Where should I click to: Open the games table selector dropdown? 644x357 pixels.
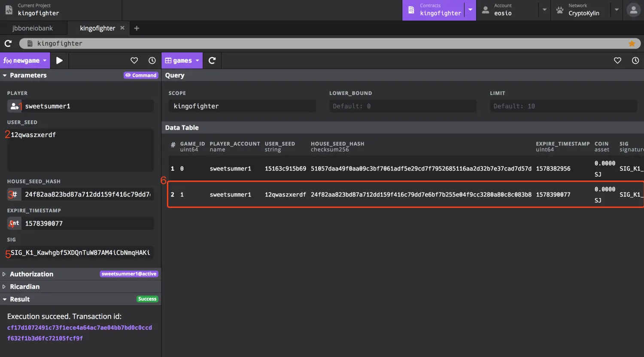point(182,61)
